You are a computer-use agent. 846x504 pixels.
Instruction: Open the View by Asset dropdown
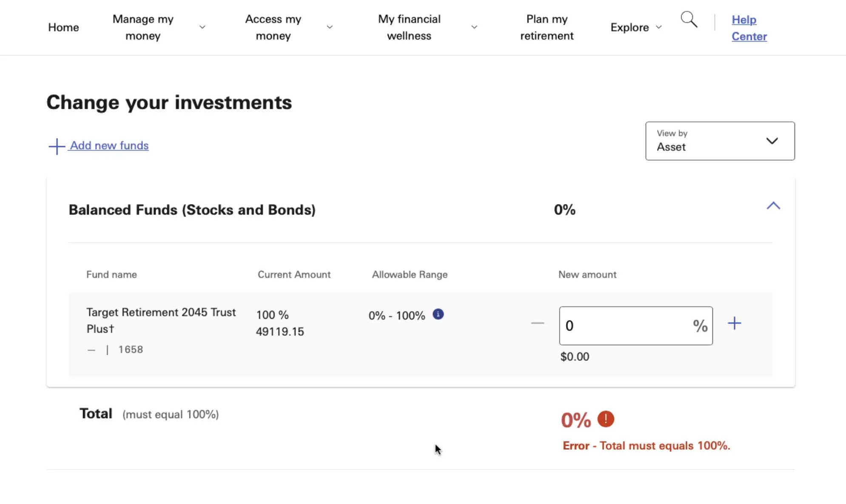tap(720, 141)
